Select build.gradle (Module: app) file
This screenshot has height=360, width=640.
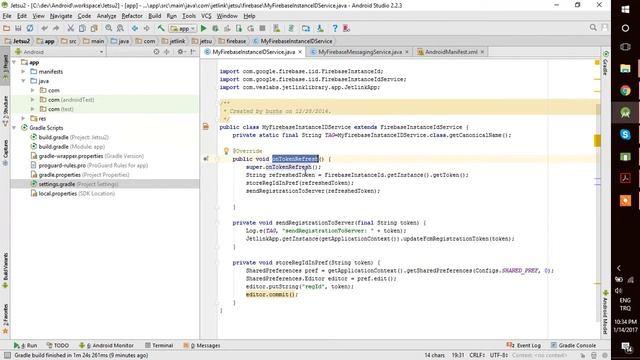coord(68,147)
